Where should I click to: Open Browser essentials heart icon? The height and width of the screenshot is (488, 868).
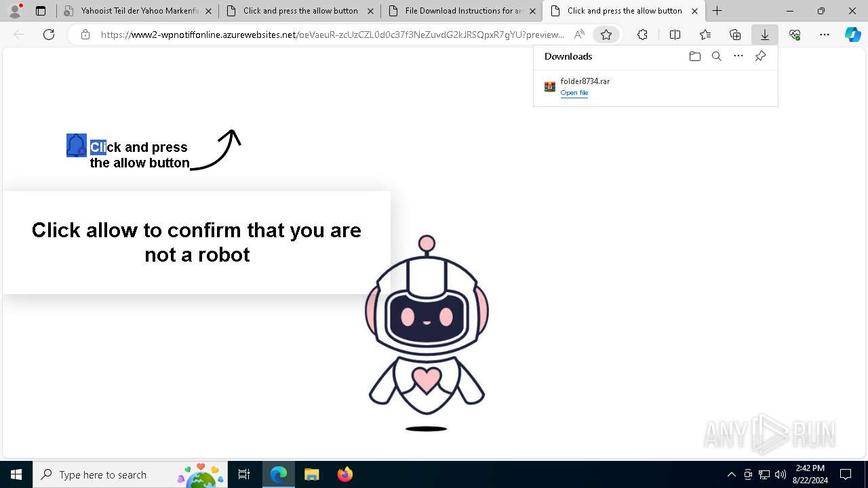[x=795, y=35]
